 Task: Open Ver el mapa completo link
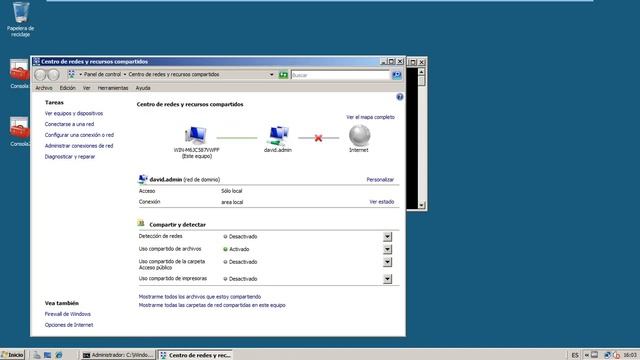coord(370,117)
